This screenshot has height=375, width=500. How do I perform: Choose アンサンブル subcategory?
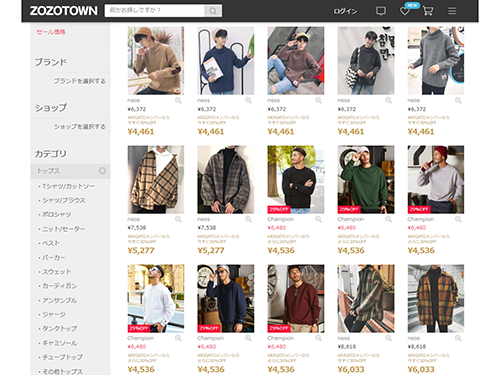59,300
